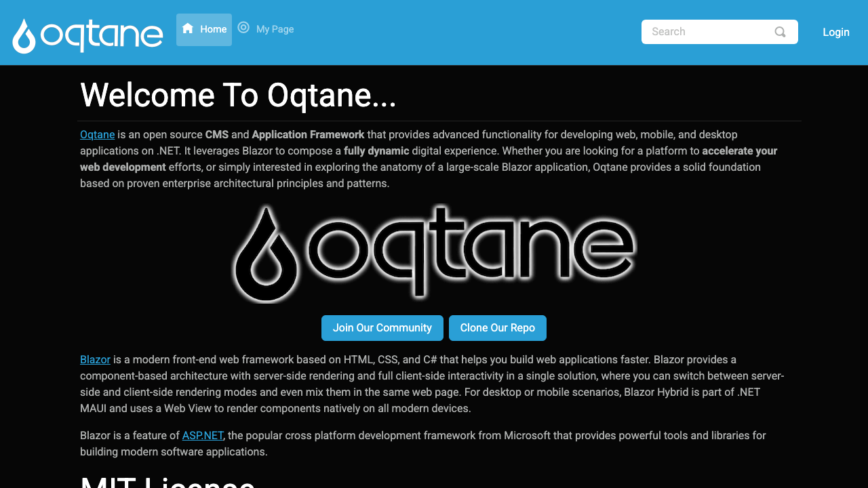Viewport: 868px width, 488px height.
Task: Open the My Page menu item
Action: point(266,29)
